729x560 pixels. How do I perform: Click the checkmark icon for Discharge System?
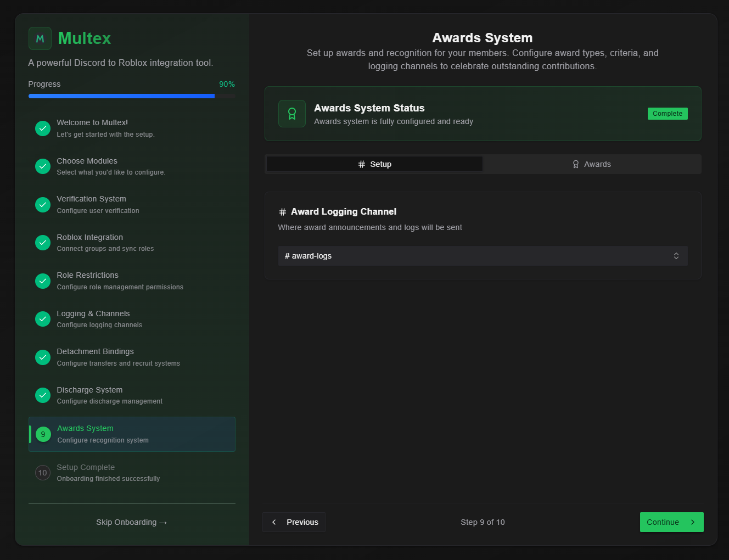point(43,395)
